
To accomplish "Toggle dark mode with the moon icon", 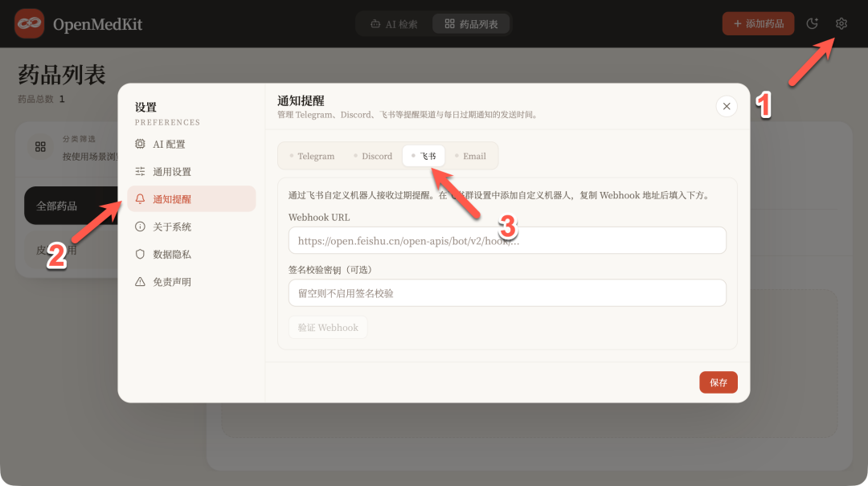I will pos(812,24).
